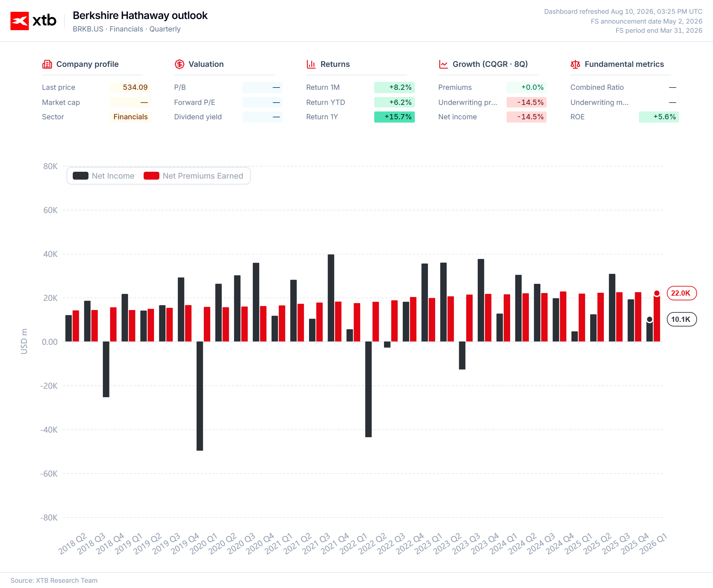Click the Returns heading
The width and height of the screenshot is (713, 588).
point(335,64)
